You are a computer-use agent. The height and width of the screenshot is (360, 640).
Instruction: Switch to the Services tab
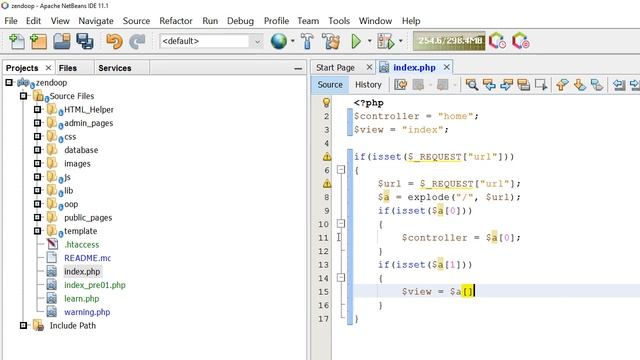pos(115,68)
